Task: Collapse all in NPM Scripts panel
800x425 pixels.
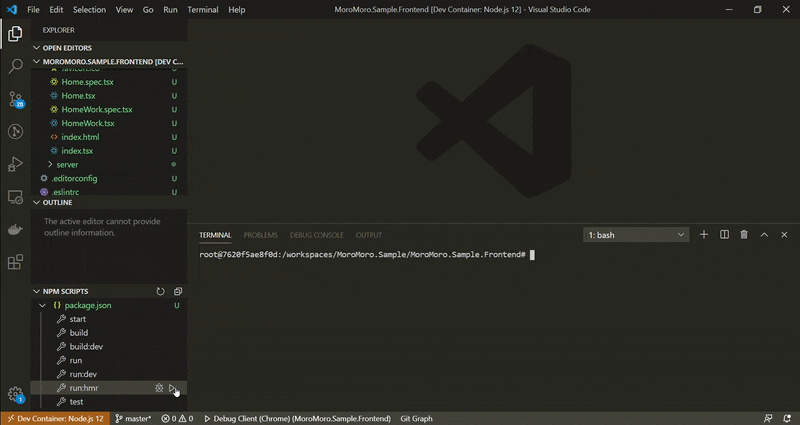Action: pos(178,291)
